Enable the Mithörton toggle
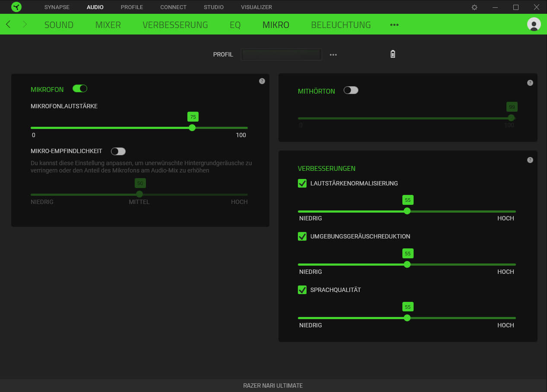Screen dimensions: 547x392 click(x=351, y=90)
